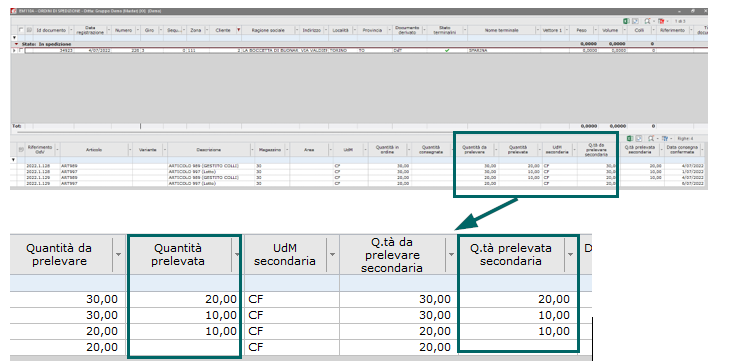Click upper grid red filter icon
The height and width of the screenshot is (361, 740).
pyautogui.click(x=661, y=21)
